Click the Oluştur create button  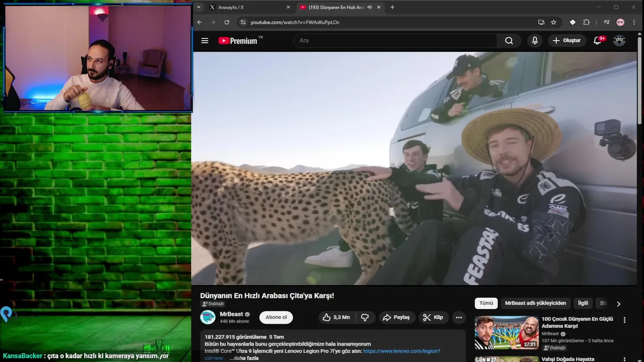coord(566,41)
